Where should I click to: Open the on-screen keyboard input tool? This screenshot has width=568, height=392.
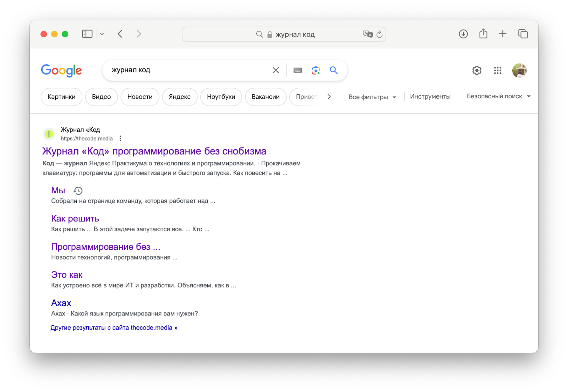click(x=298, y=70)
